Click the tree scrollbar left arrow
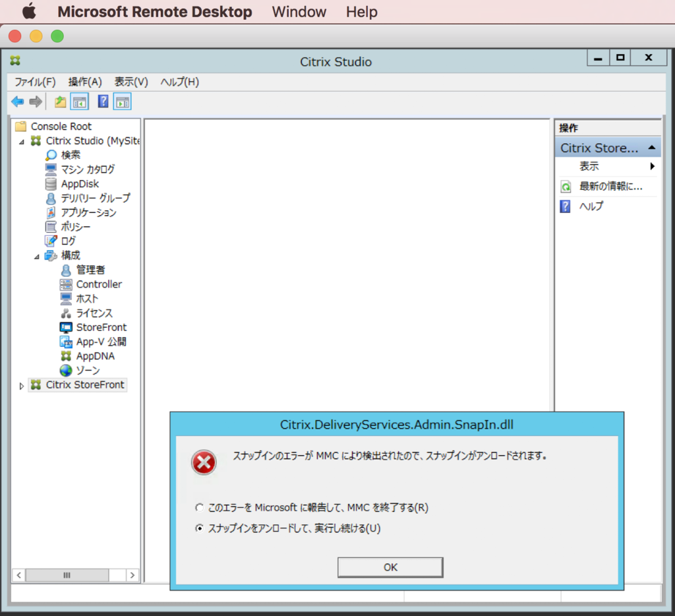 [x=19, y=575]
